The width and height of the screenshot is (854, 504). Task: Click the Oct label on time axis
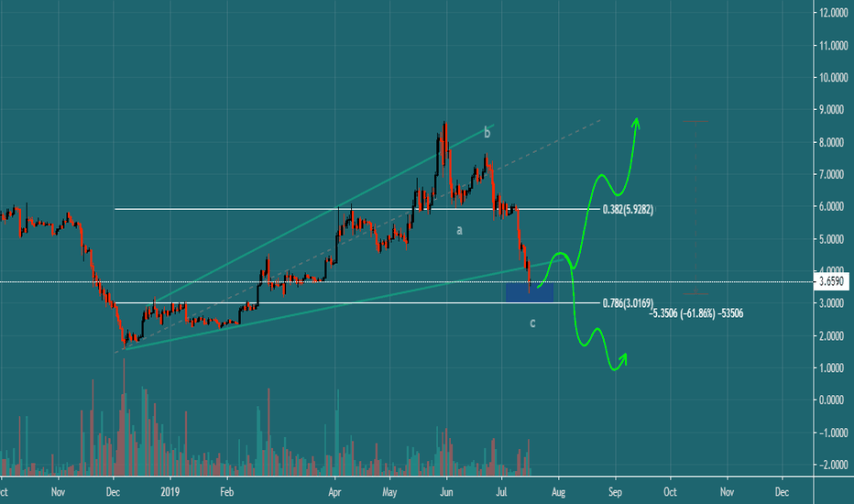tap(670, 492)
